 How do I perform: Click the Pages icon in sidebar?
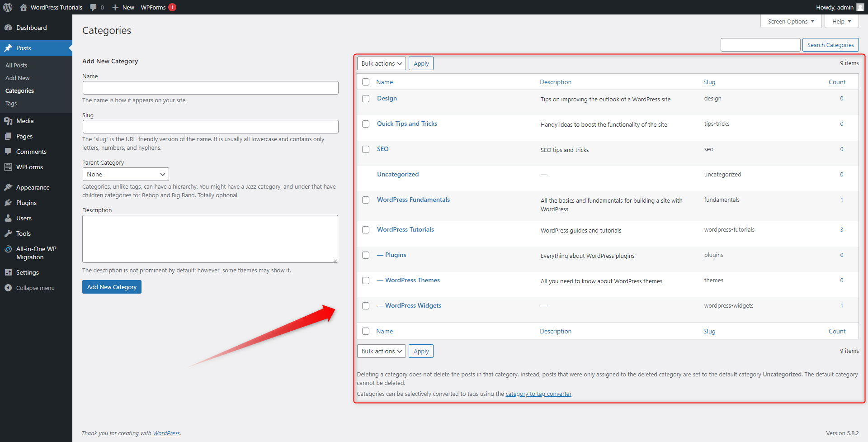[x=8, y=136]
